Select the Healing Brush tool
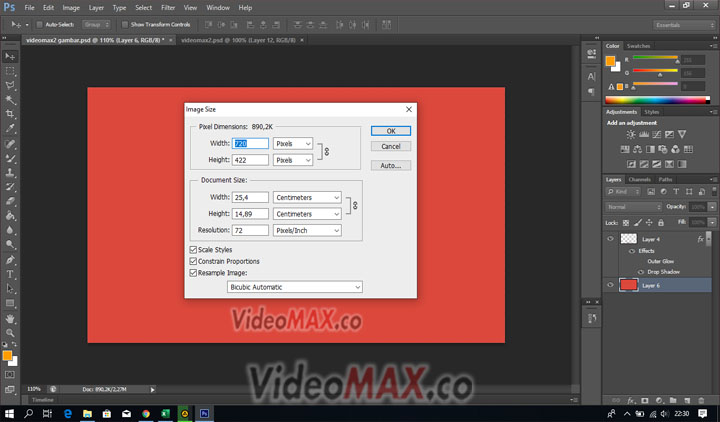 [10, 144]
